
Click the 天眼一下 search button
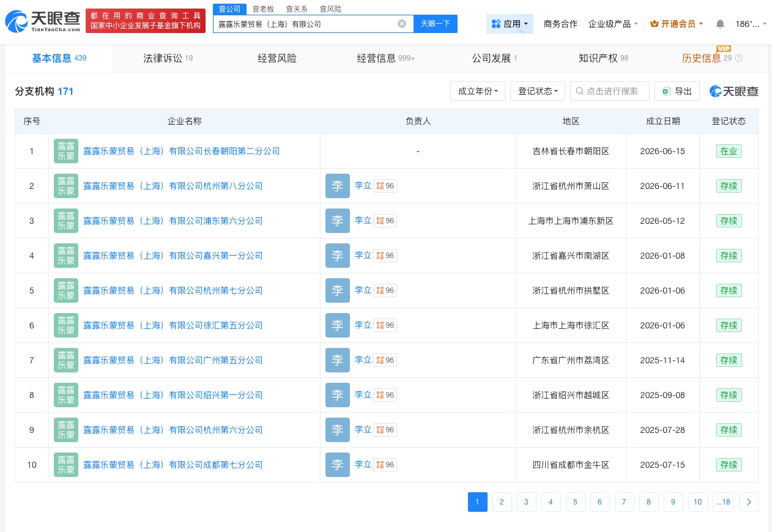pos(436,24)
